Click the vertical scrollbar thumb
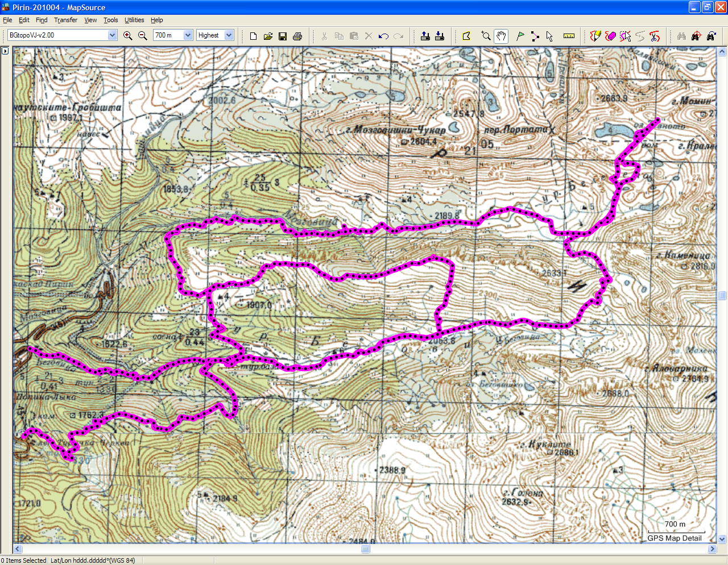728x565 pixels. click(x=722, y=295)
